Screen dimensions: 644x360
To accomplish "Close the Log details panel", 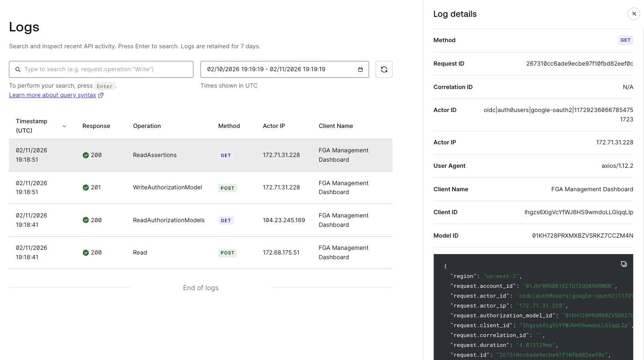I will tap(634, 14).
